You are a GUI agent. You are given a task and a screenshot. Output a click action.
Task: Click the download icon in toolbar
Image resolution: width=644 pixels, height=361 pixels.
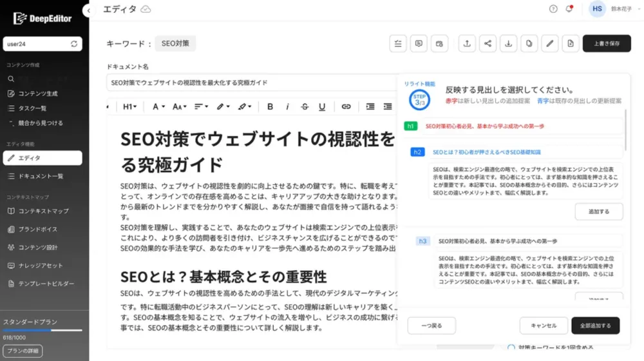(509, 44)
